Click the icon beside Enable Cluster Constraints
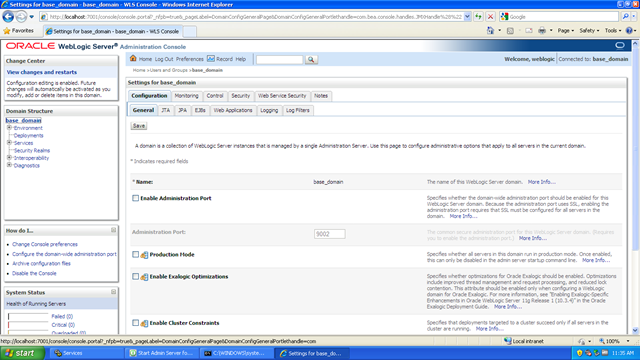The height and width of the screenshot is (360, 640). [144, 323]
